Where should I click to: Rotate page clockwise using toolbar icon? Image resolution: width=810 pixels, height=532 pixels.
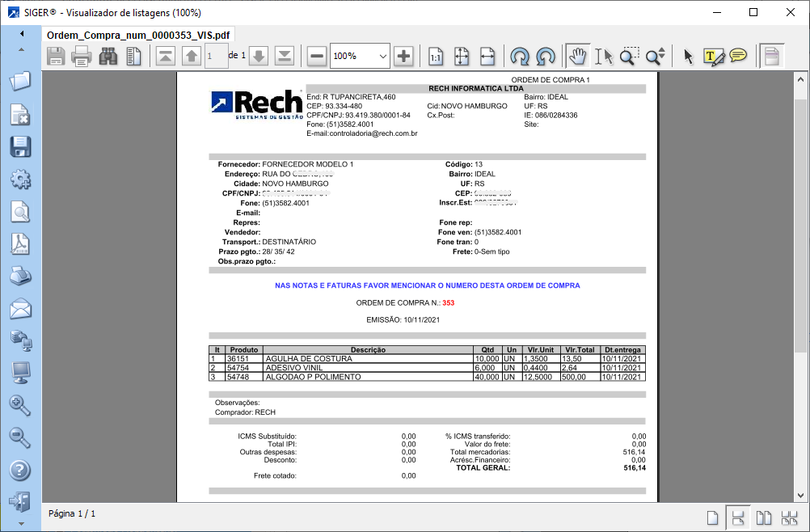pos(520,56)
